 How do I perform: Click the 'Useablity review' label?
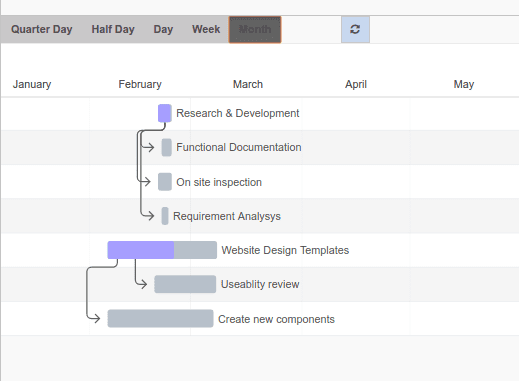tap(260, 284)
